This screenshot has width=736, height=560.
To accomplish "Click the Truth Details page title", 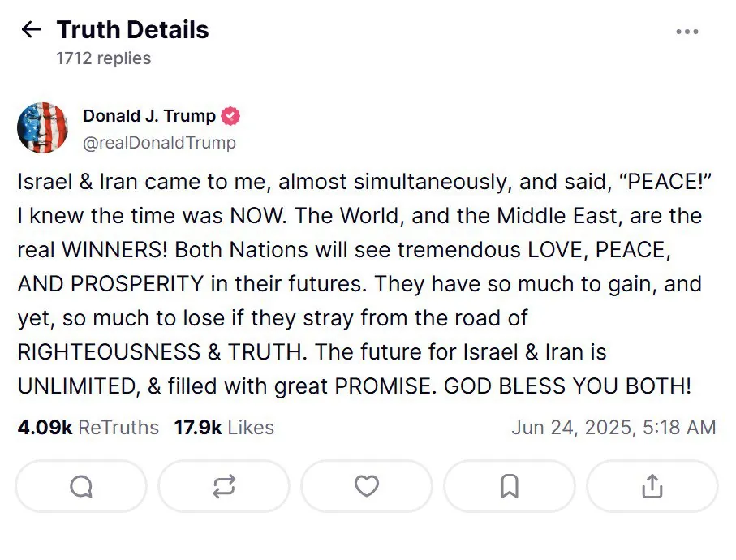I will coord(131,29).
